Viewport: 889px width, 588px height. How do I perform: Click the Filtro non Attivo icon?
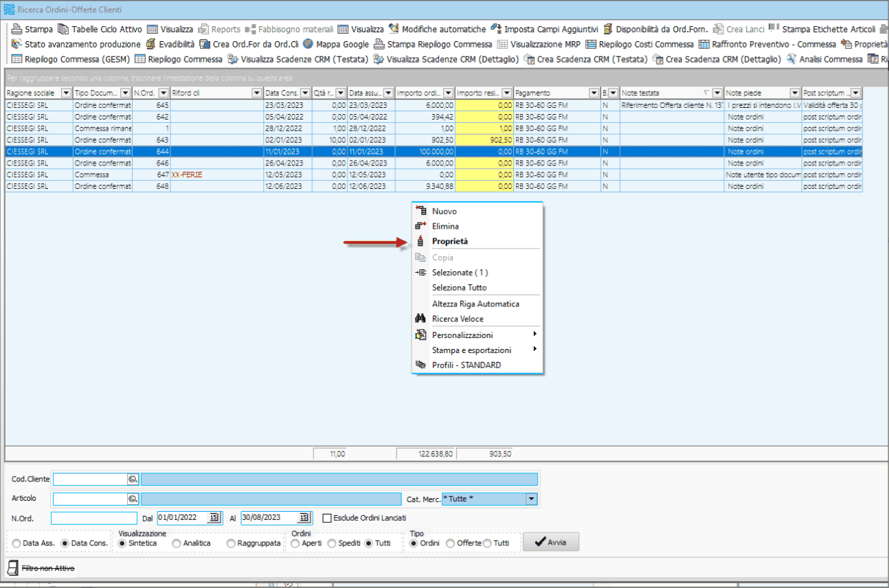coord(13,568)
